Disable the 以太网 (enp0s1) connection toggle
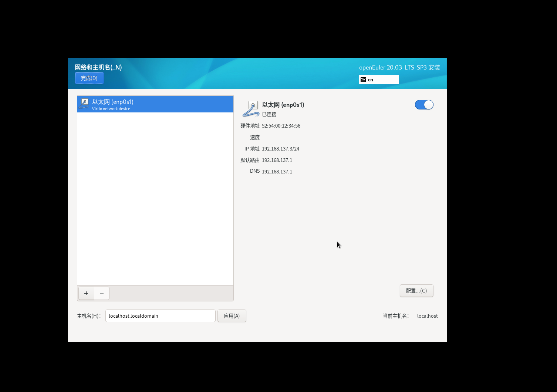This screenshot has width=557, height=392. [424, 105]
